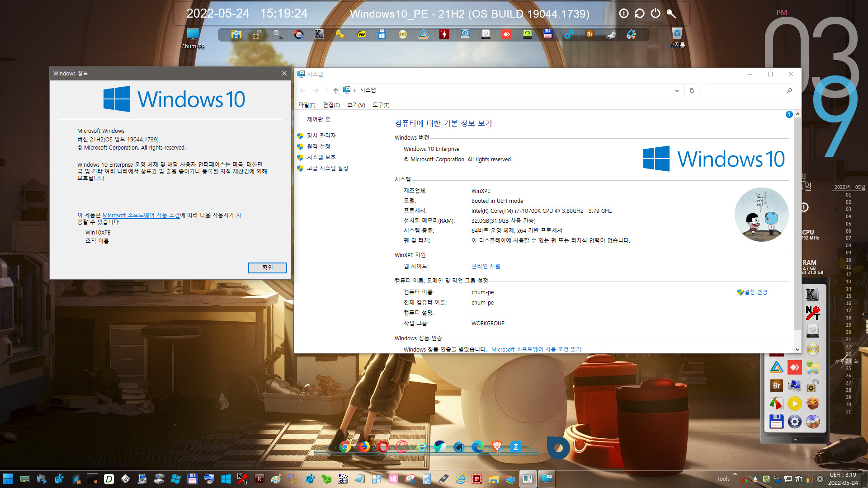The width and height of the screenshot is (868, 488).
Task: Open the blue gears icon in top dock
Action: tap(569, 34)
